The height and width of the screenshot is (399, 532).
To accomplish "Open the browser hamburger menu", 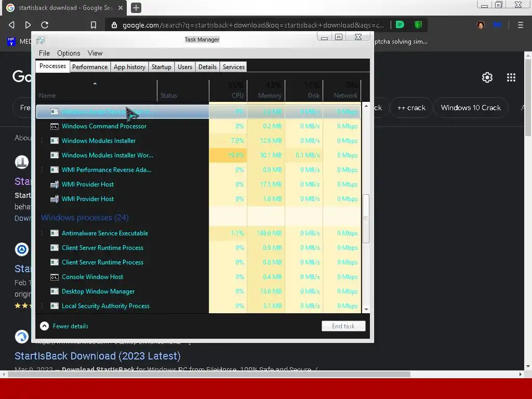I will pyautogui.click(x=520, y=25).
